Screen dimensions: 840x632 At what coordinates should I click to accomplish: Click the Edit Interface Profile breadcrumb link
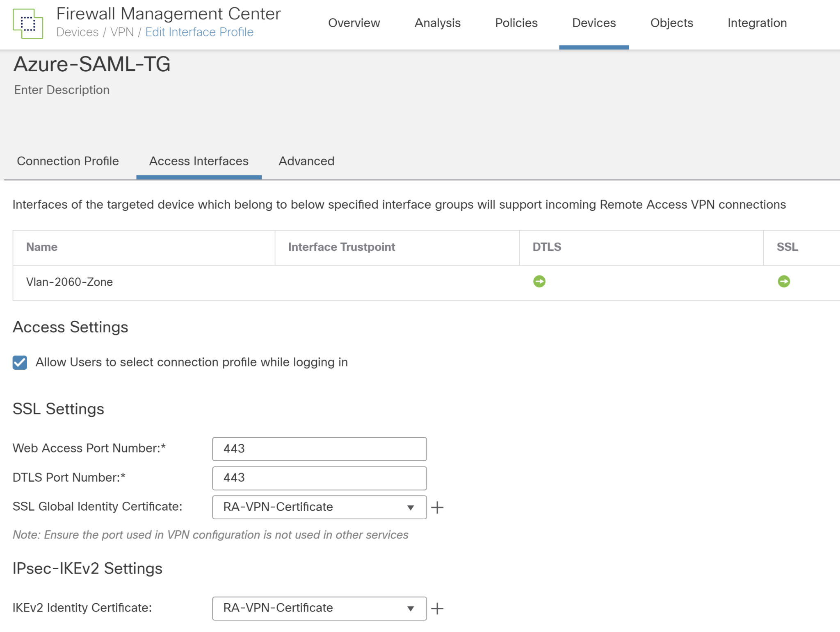coord(199,32)
